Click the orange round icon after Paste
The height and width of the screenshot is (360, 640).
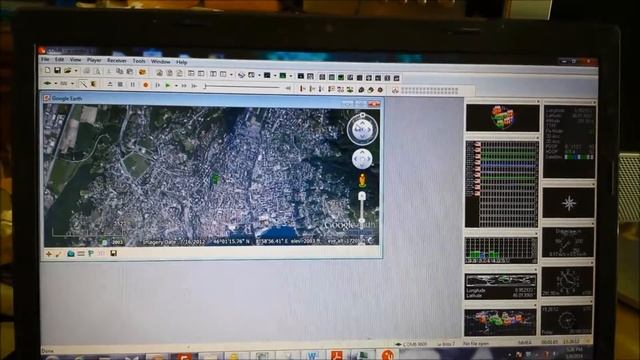(x=142, y=72)
